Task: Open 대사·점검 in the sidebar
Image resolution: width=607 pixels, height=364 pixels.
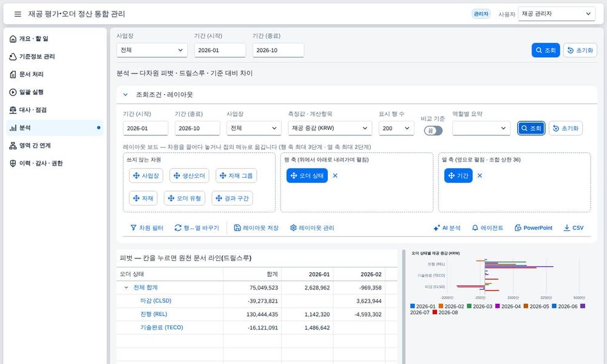Action: tap(55, 110)
